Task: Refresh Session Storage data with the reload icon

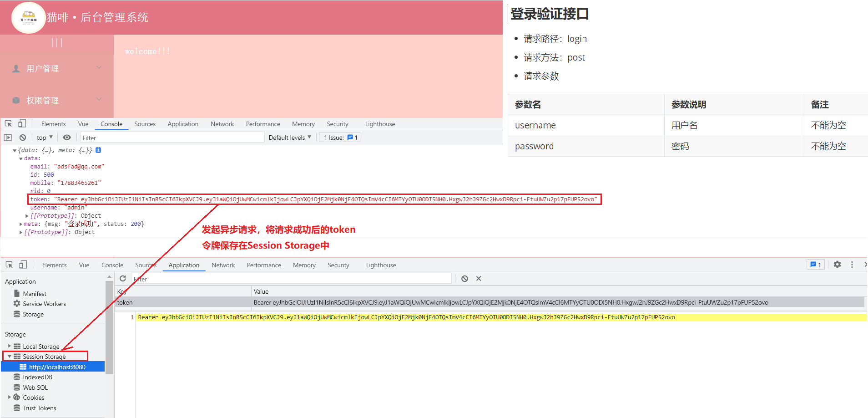Action: [x=122, y=278]
